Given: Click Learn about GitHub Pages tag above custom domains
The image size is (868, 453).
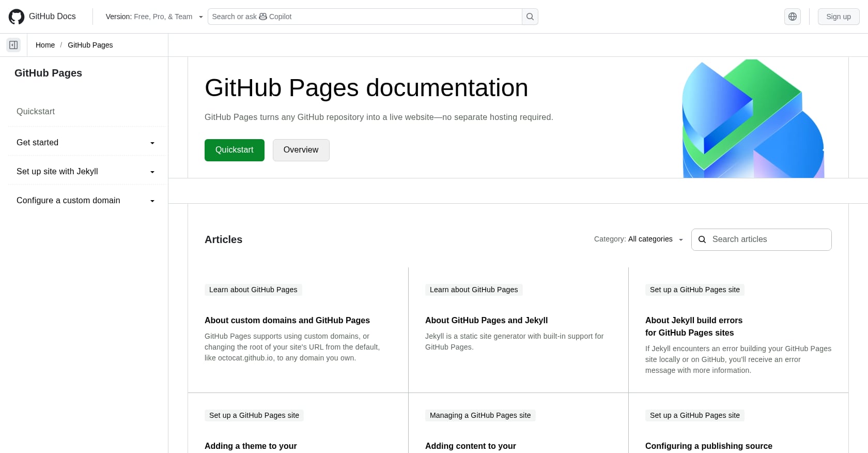Looking at the screenshot, I should 253,290.
